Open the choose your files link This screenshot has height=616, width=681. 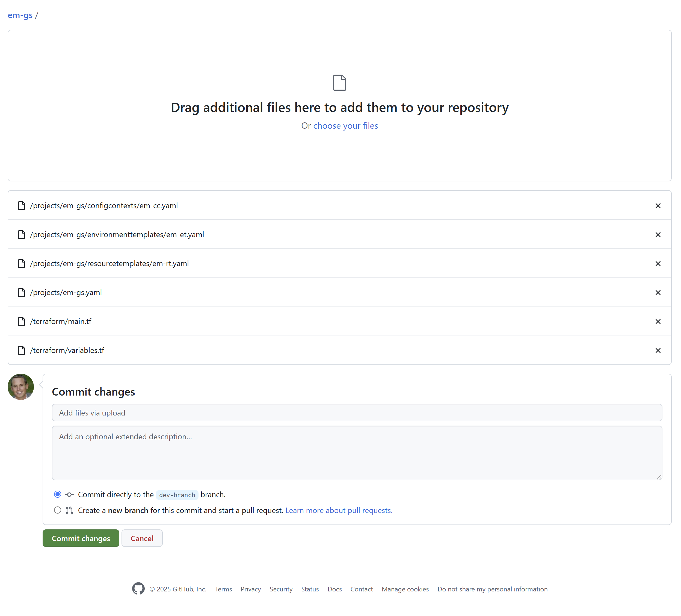click(345, 126)
